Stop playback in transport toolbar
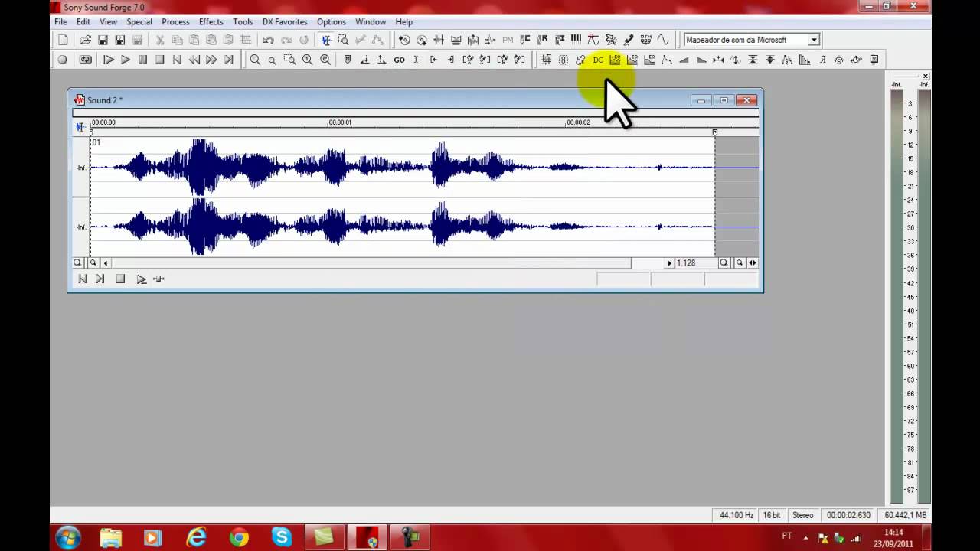This screenshot has width=980, height=551. 159,60
